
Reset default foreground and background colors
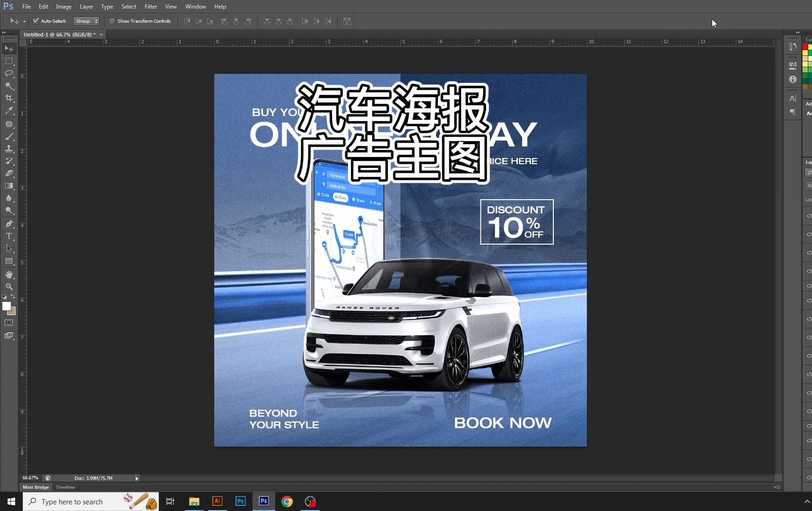click(4, 297)
